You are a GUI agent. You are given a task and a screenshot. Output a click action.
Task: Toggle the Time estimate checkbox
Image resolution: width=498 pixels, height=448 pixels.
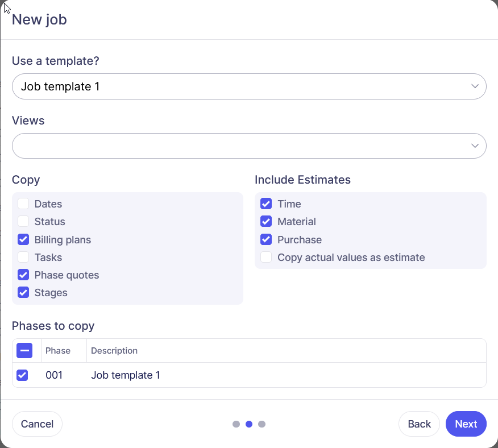point(266,204)
